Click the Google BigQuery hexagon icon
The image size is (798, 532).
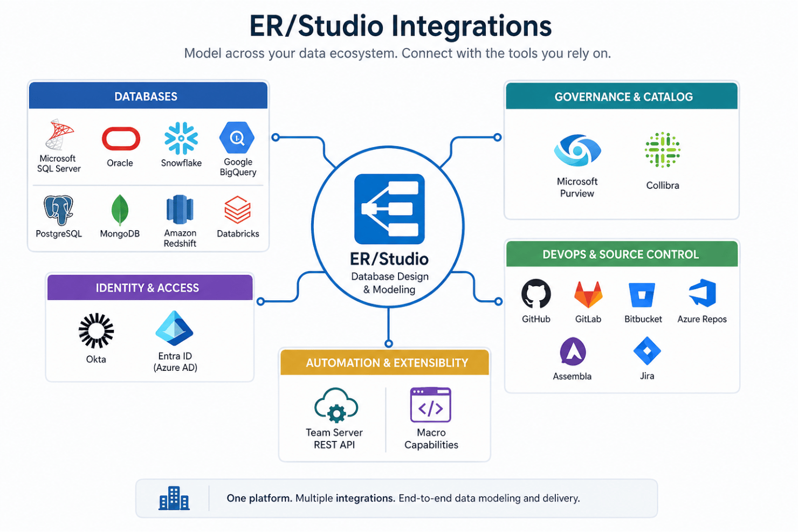point(237,138)
